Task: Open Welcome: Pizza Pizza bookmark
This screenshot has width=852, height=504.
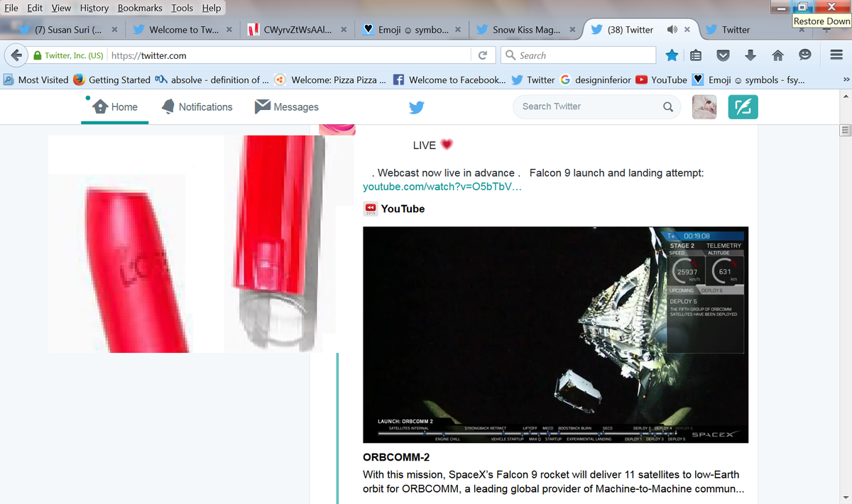Action: point(332,80)
